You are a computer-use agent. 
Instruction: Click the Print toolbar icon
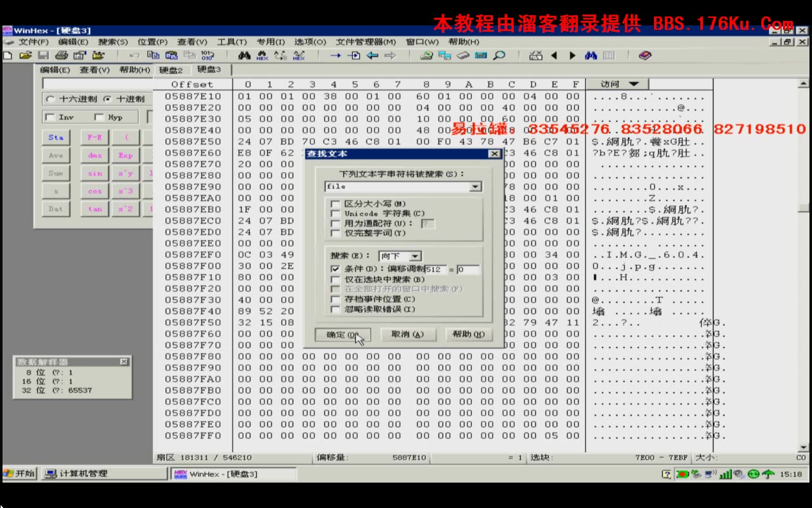(x=62, y=55)
